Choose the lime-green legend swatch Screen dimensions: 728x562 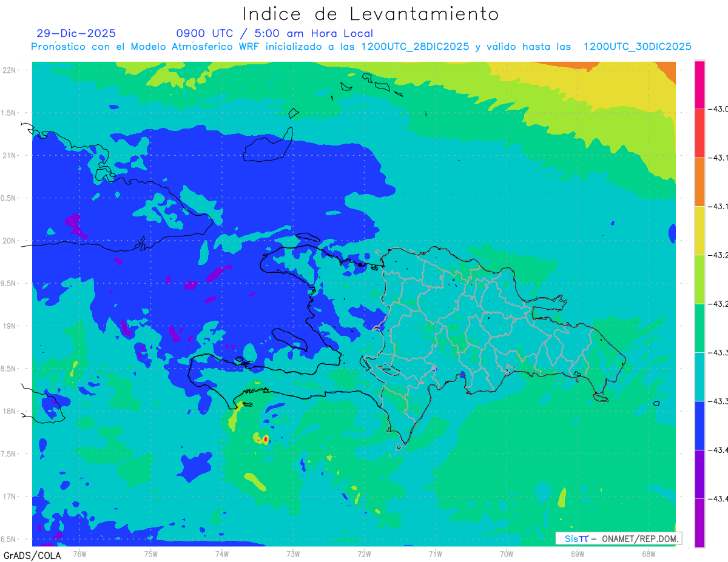pyautogui.click(x=699, y=279)
